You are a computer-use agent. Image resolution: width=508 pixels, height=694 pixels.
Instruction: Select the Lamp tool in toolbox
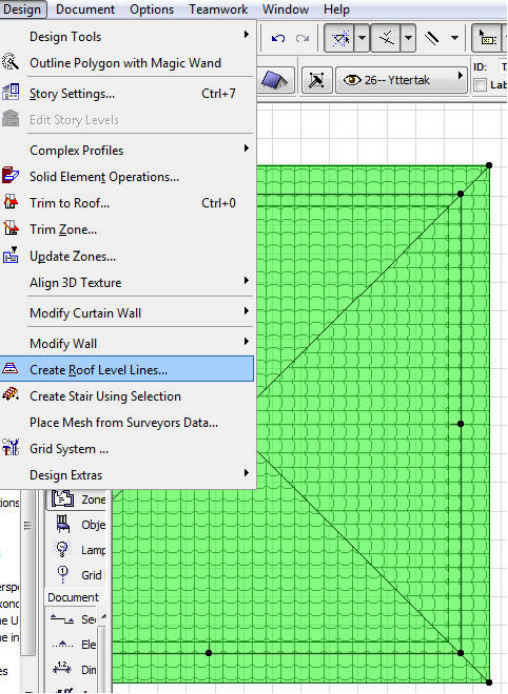78,550
